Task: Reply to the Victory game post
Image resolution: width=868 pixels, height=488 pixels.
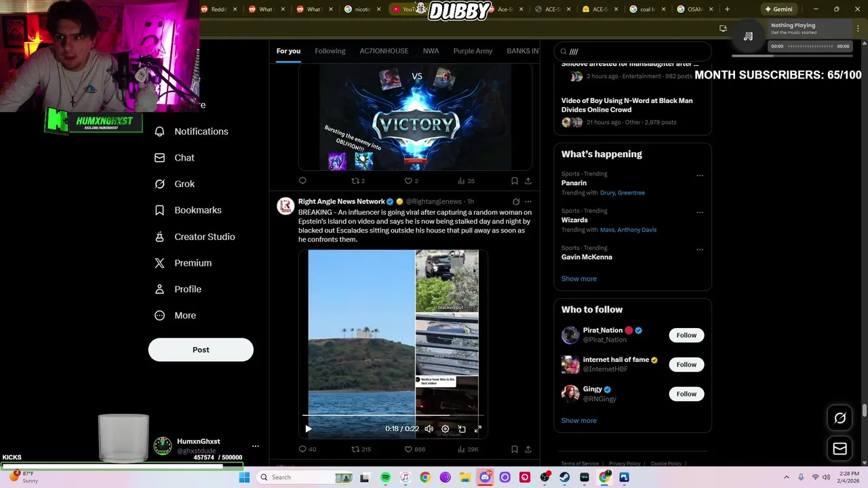Action: [x=302, y=181]
